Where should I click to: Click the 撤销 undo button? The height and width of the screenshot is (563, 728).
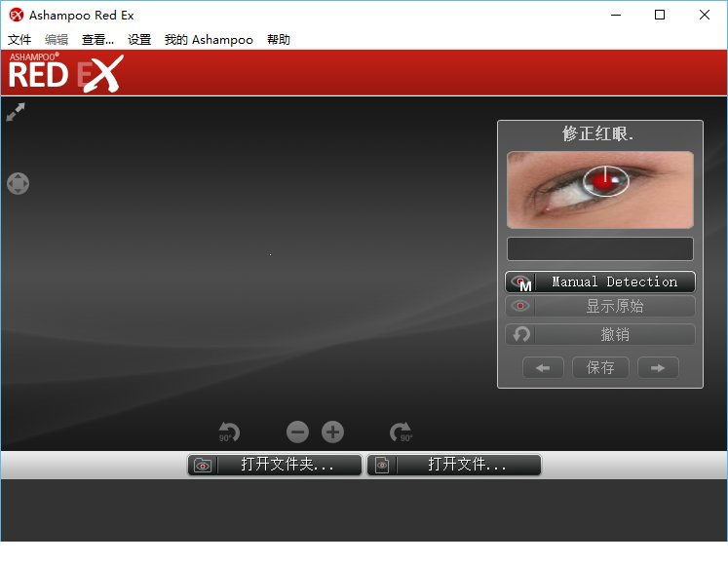(600, 334)
